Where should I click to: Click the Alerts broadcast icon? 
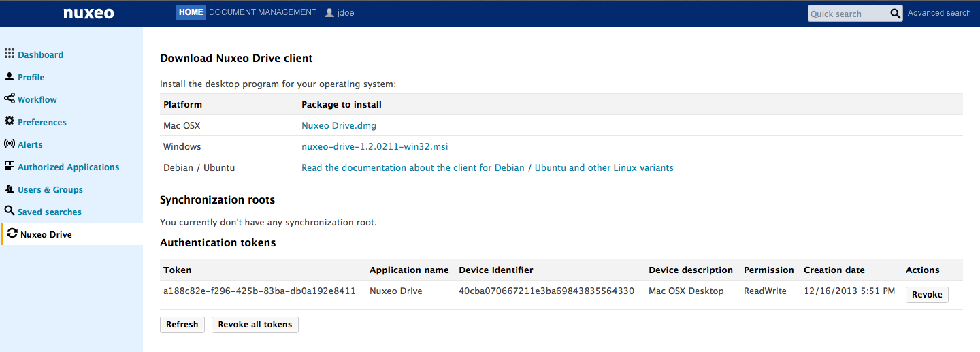coord(10,144)
